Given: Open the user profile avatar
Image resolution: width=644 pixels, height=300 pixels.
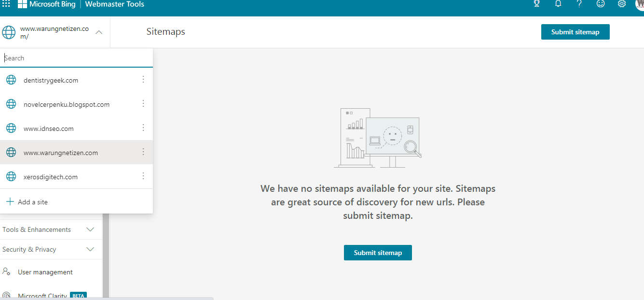Looking at the screenshot, I should (640, 4).
